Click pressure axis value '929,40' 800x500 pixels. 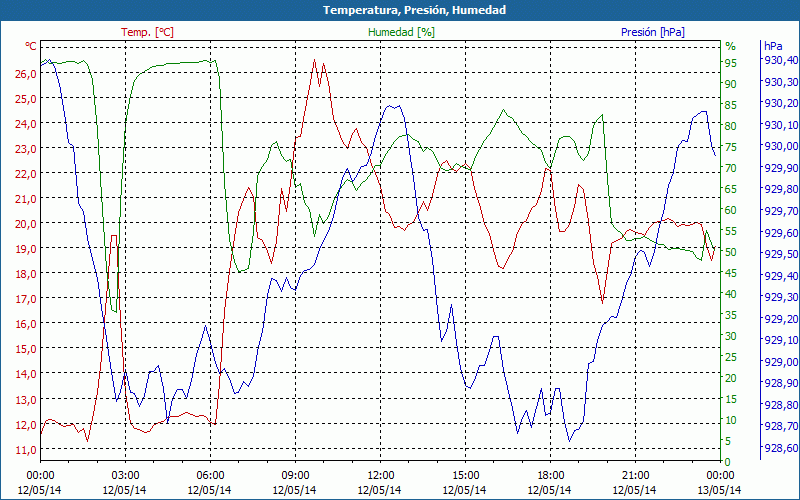click(780, 276)
